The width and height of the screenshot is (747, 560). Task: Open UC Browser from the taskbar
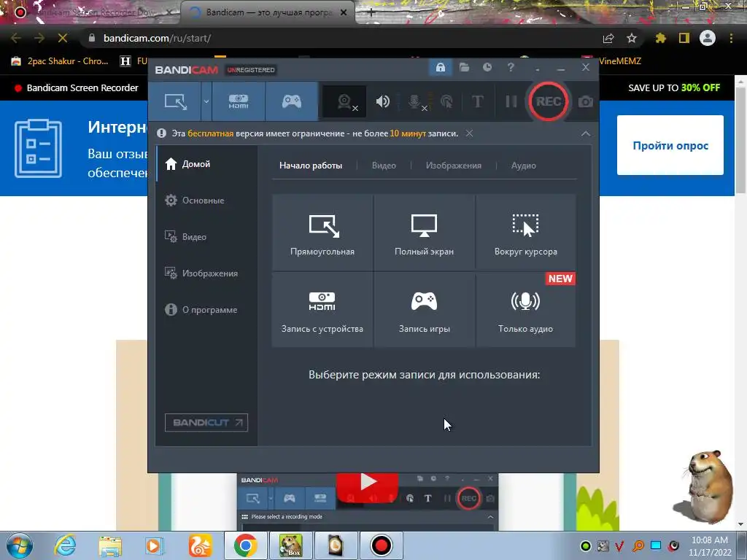200,545
